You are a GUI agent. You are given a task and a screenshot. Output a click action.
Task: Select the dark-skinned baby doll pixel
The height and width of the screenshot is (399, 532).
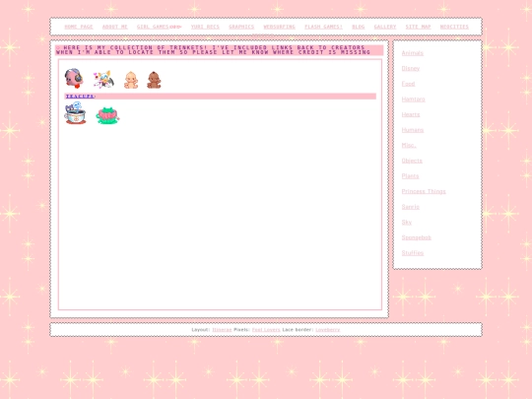pos(154,81)
